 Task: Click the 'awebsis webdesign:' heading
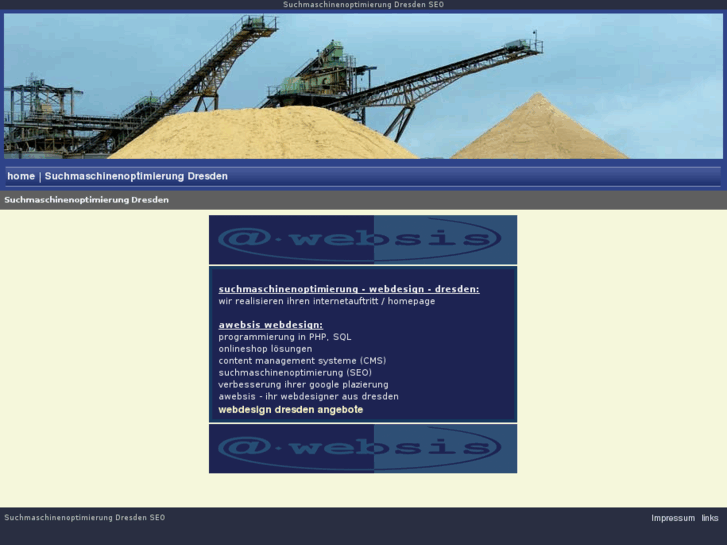(271, 325)
